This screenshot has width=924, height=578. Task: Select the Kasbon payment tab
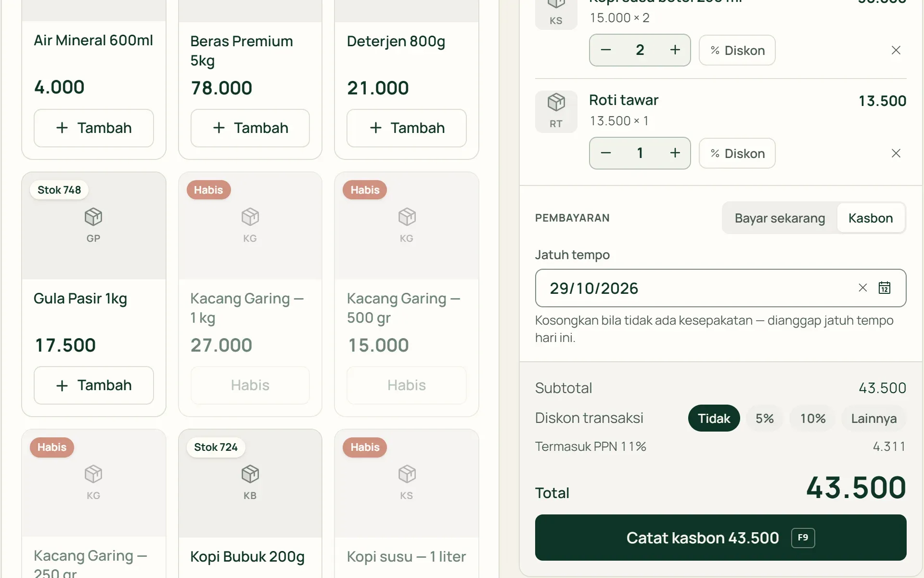coord(870,218)
